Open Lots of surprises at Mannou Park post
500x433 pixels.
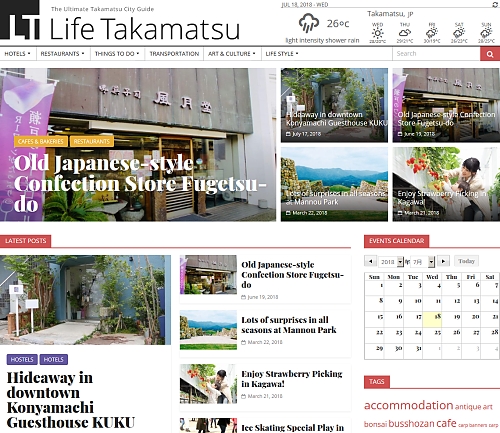click(289, 325)
